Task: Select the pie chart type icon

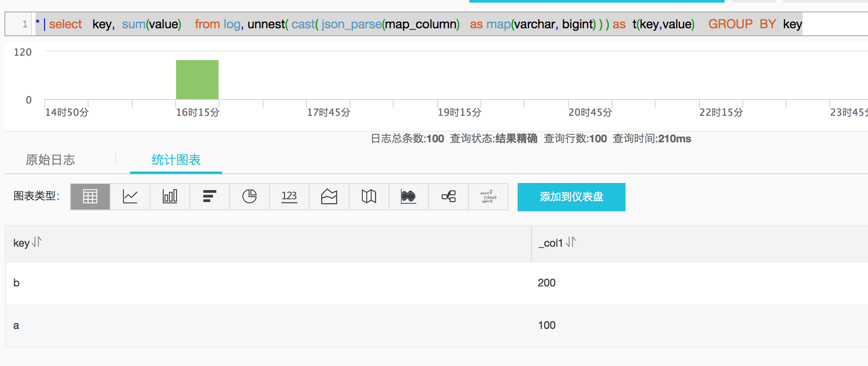Action: click(250, 196)
